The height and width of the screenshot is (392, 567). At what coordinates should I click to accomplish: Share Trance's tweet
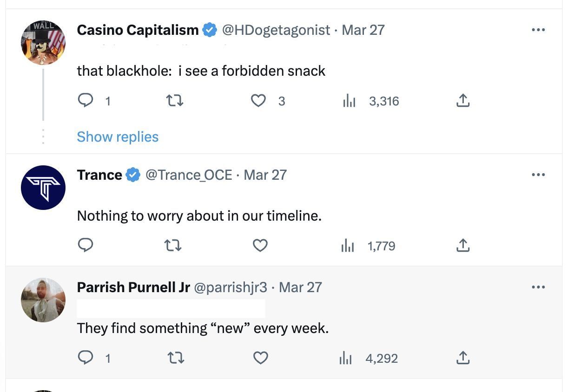tap(462, 245)
